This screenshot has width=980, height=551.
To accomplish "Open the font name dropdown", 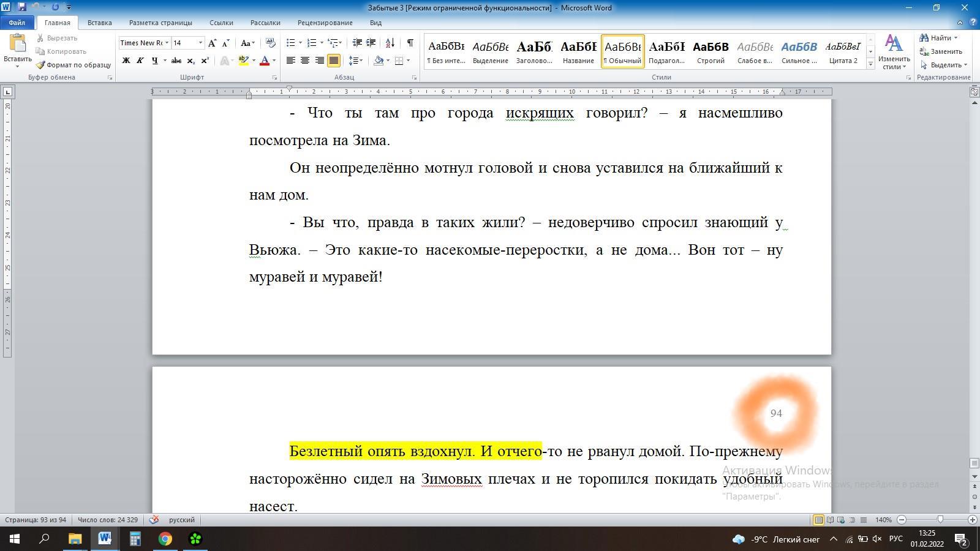I will pyautogui.click(x=167, y=43).
